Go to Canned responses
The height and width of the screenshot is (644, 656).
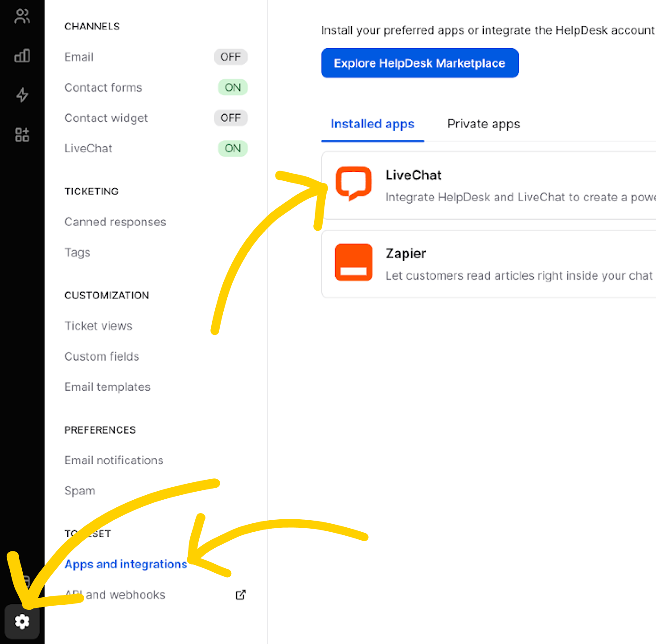[x=115, y=222]
